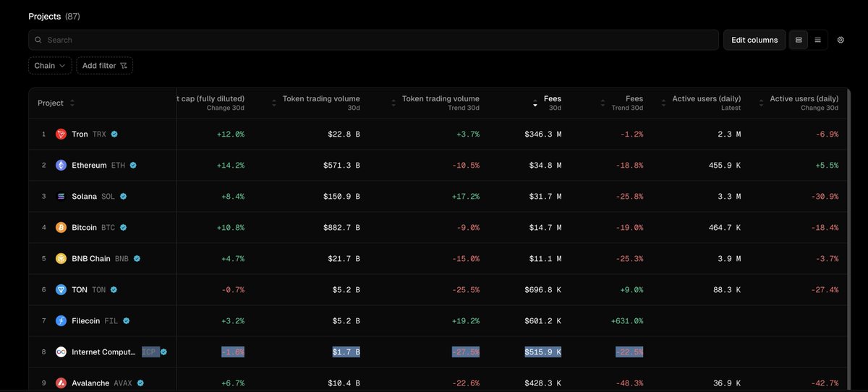Screen dimensions: 868x392
Task: Click the Bitcoin project logo icon
Action: tap(61, 227)
